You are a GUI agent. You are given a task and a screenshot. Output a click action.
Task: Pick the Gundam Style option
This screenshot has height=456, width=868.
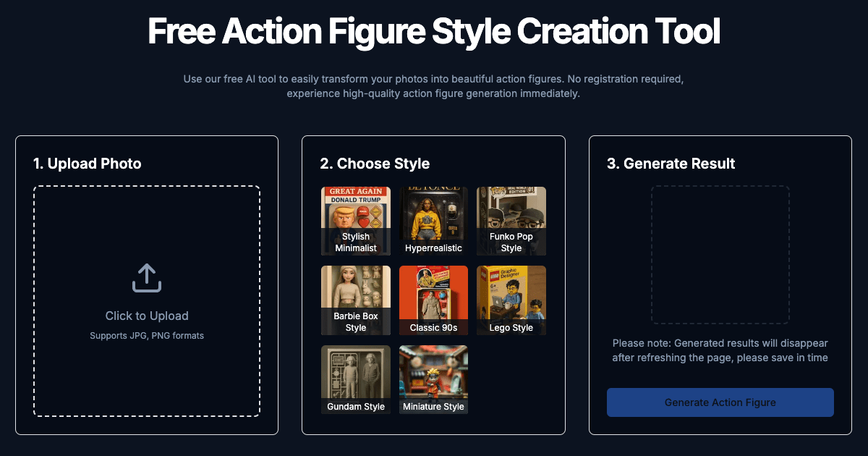click(x=356, y=379)
